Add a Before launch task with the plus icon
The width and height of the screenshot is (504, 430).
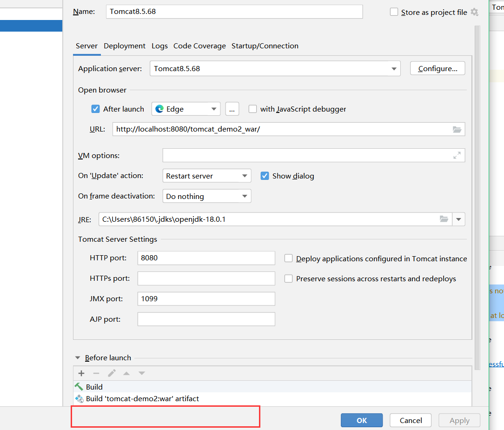click(81, 373)
